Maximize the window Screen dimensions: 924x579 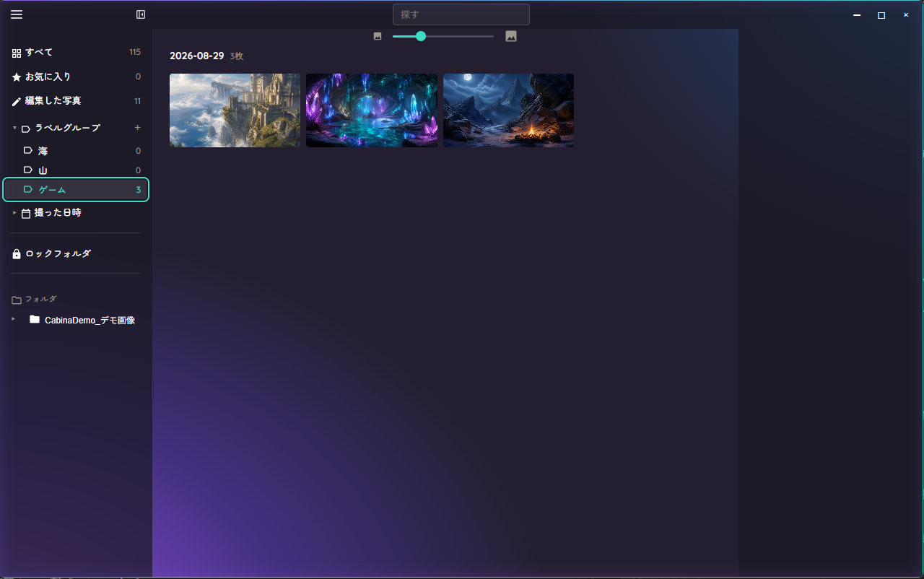[881, 15]
